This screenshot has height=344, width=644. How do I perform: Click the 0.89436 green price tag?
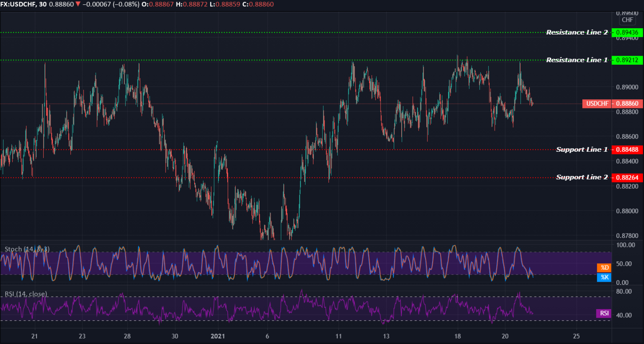point(627,33)
